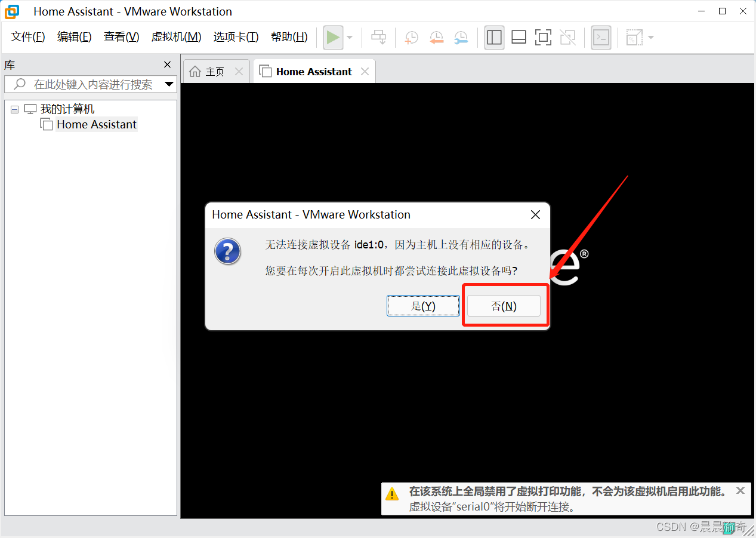
Task: Toggle the thumbnail bar view icon
Action: click(x=519, y=38)
